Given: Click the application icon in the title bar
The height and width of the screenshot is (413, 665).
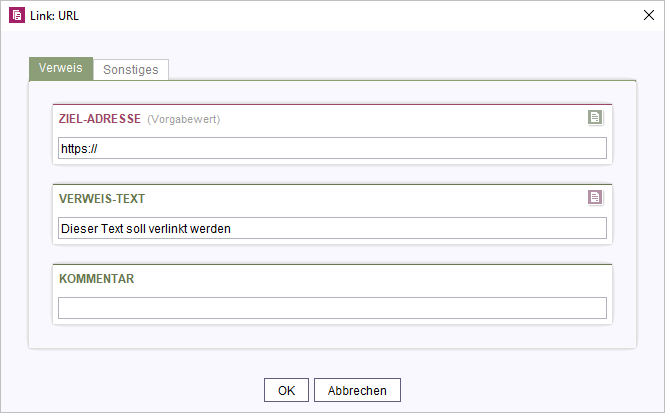Looking at the screenshot, I should pos(17,15).
